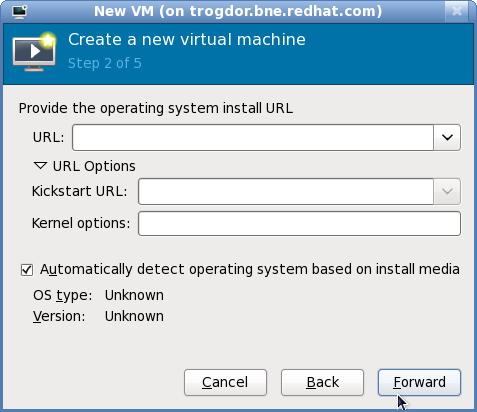Open the install URL dropdown arrow
This screenshot has height=412, width=477.
[447, 137]
